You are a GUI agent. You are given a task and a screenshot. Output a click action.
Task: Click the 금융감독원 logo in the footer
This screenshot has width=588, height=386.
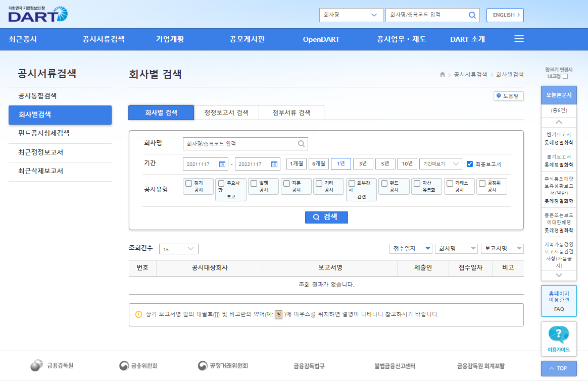[x=37, y=365]
